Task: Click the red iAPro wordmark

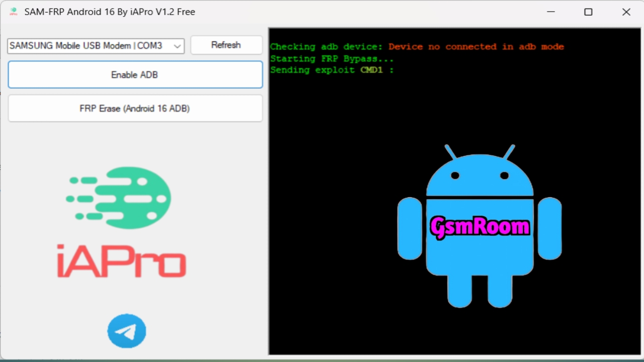Action: 121,261
